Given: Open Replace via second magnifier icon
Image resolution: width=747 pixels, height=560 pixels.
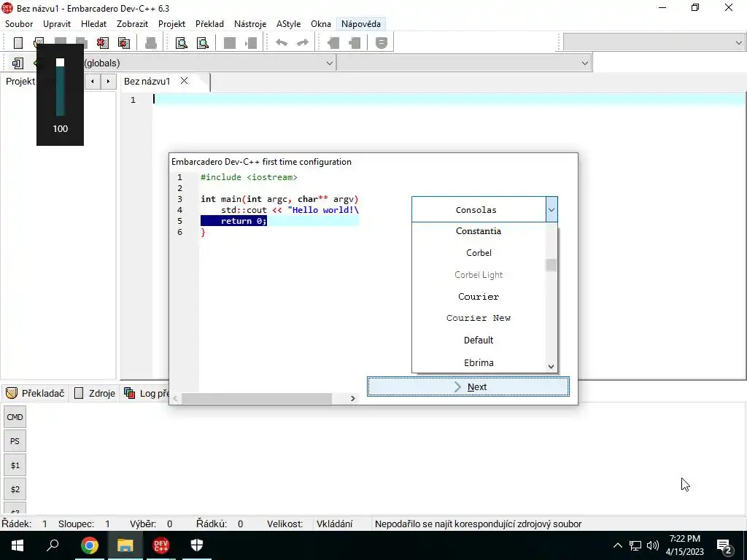Looking at the screenshot, I should (x=203, y=43).
